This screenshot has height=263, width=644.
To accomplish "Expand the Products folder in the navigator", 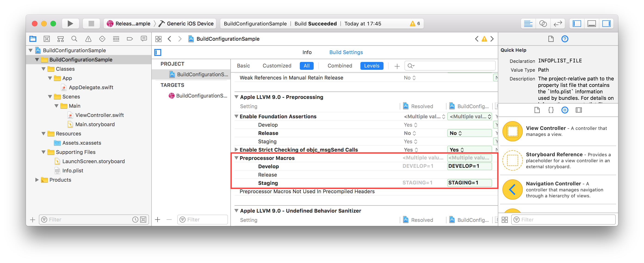I will (37, 180).
